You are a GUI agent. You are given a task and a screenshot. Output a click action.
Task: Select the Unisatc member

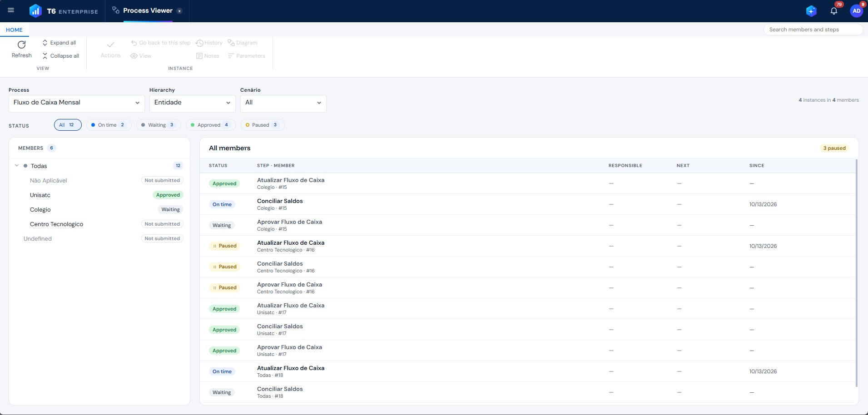click(99, 195)
